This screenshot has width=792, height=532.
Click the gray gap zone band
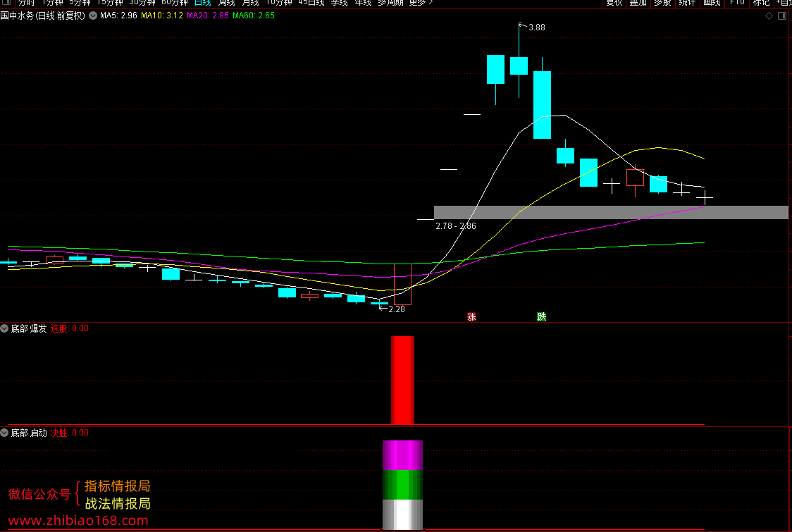611,212
